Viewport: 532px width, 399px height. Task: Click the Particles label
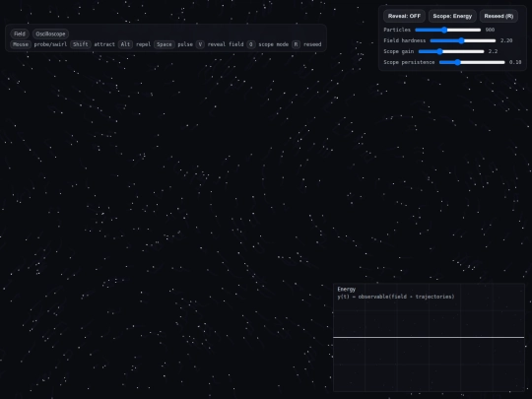click(x=397, y=30)
